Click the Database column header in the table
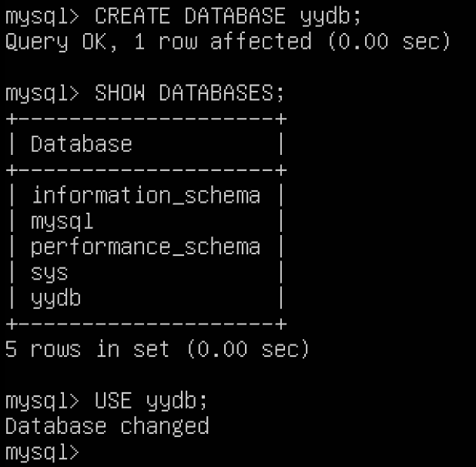This screenshot has height=467, width=476. click(x=81, y=144)
